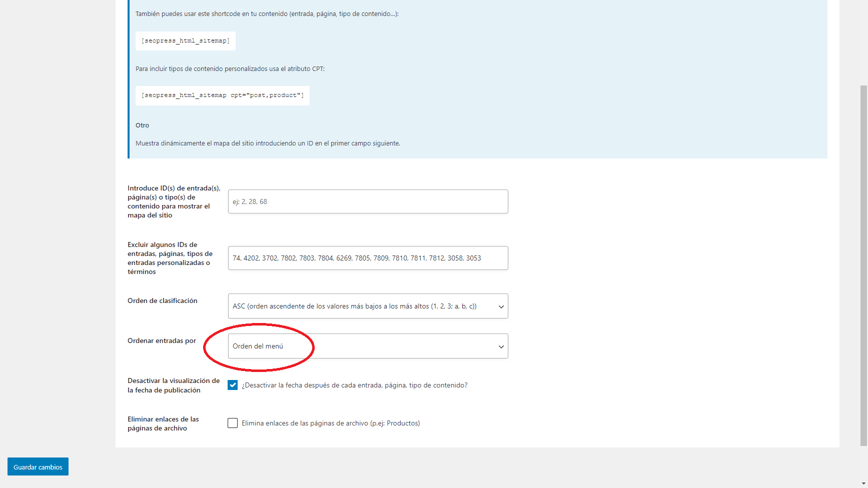Open the Ordenar entradas por dropdown
Image resolution: width=868 pixels, height=488 pixels.
(368, 346)
